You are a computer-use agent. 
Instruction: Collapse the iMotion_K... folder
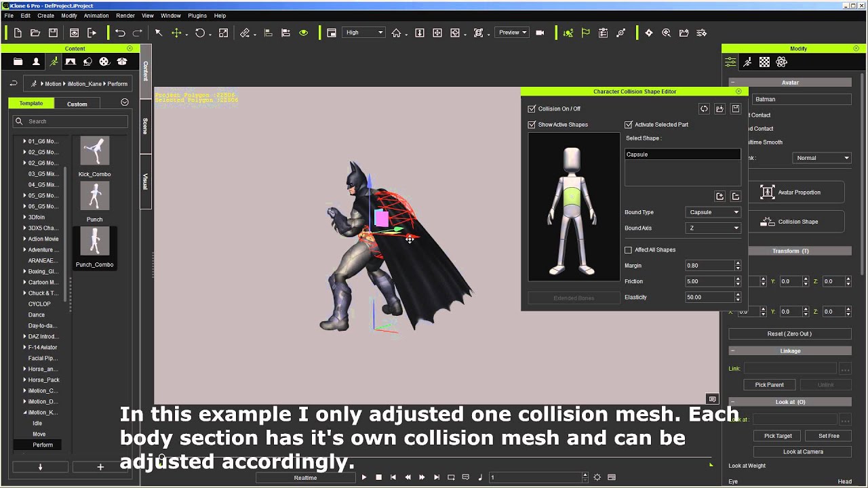click(x=24, y=413)
